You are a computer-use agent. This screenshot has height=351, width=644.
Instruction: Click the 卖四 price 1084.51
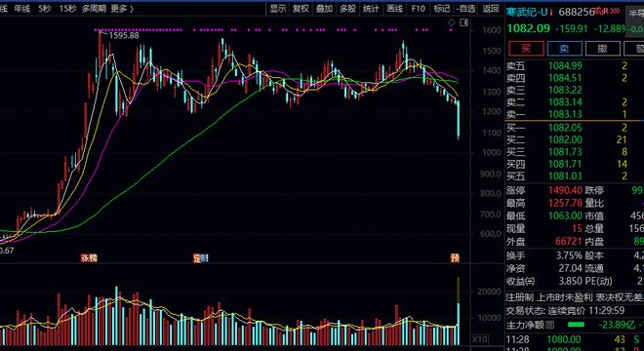tap(565, 78)
